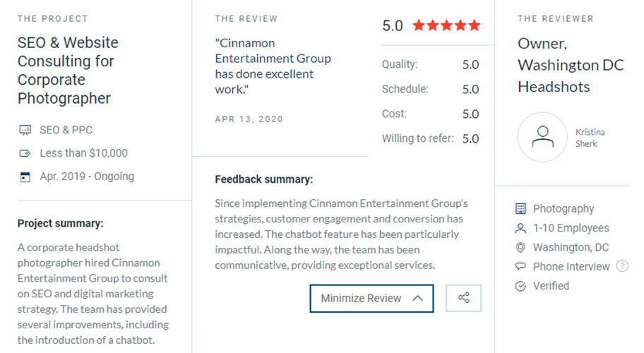Click the calendar date icon
This screenshot has height=353, width=644.
tap(25, 176)
